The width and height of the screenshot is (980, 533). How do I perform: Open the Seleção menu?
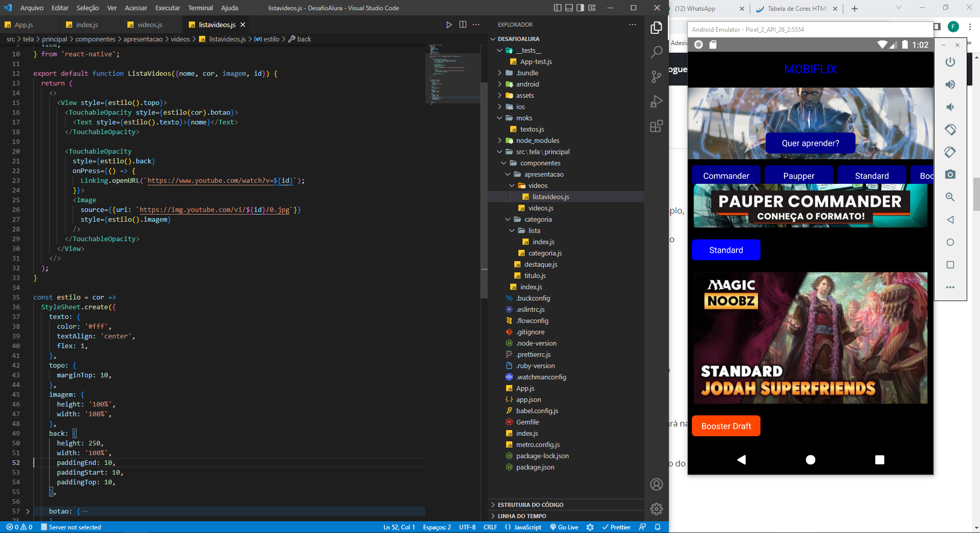88,8
